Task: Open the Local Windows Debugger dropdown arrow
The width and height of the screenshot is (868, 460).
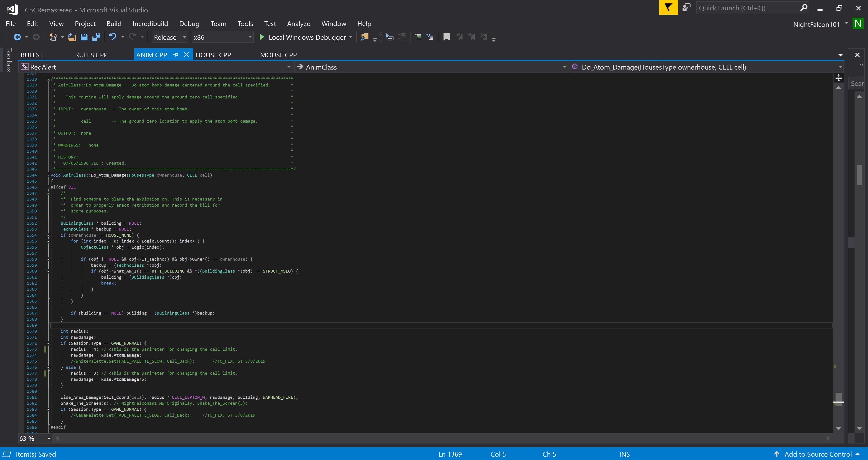Action: [351, 37]
